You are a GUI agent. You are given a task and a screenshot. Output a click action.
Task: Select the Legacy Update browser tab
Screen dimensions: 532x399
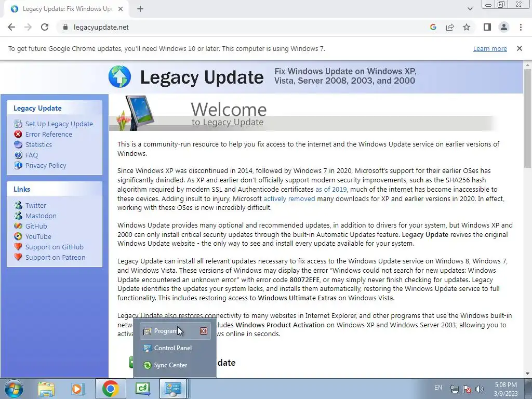coord(66,9)
